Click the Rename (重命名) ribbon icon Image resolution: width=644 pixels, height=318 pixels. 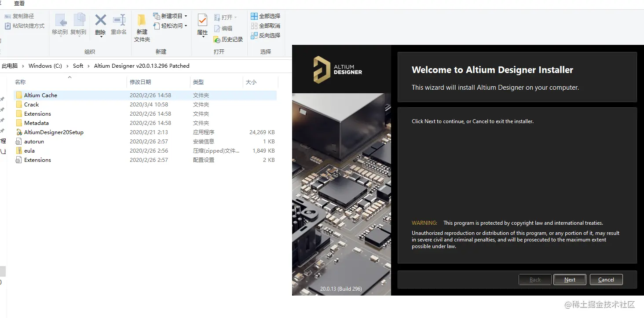(x=119, y=20)
